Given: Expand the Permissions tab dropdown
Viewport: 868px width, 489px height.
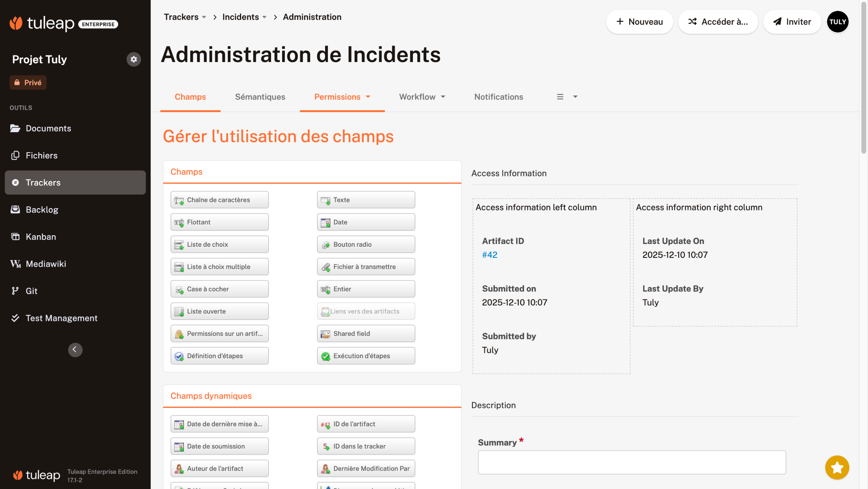Looking at the screenshot, I should click(x=368, y=97).
